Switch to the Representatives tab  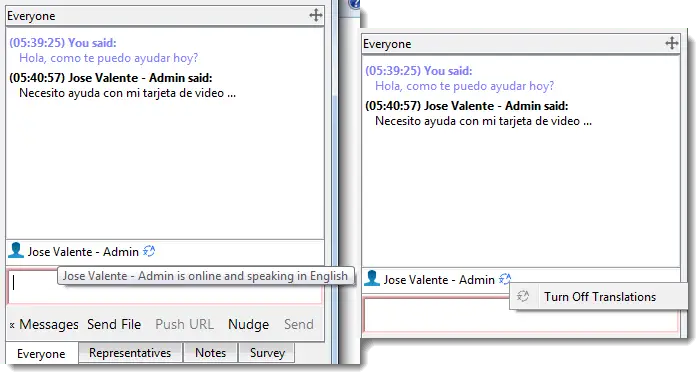pyautogui.click(x=130, y=353)
